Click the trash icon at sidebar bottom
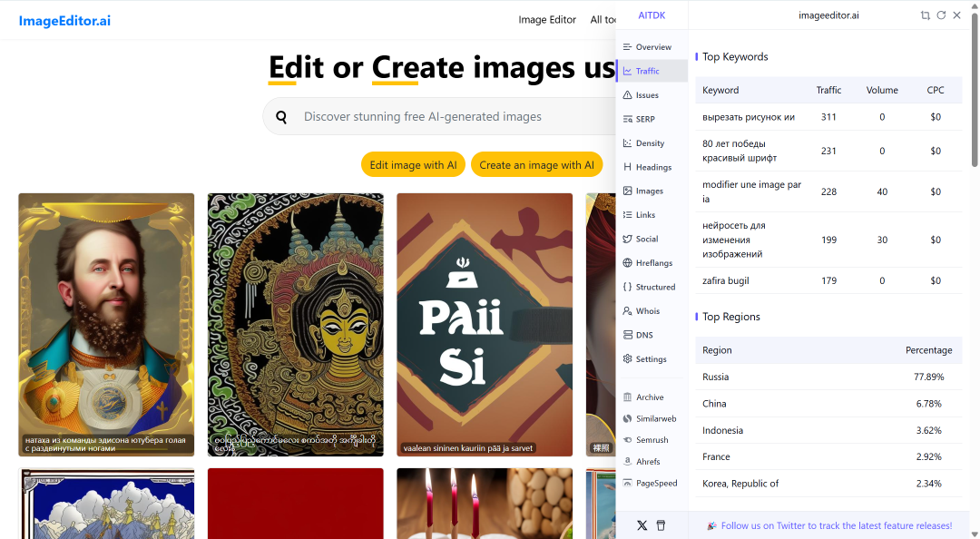This screenshot has width=980, height=539. pos(661,525)
